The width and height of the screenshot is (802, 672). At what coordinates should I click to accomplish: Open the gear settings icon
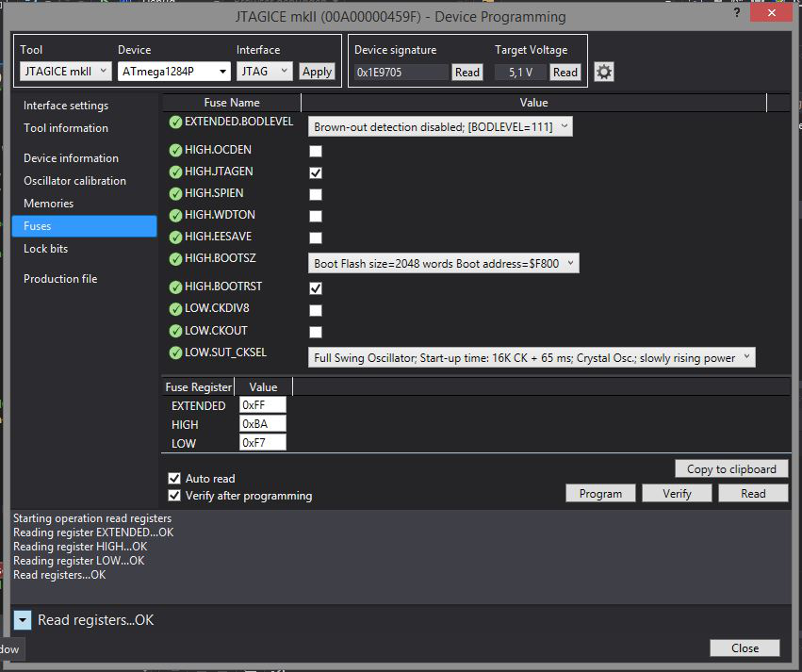(x=604, y=72)
